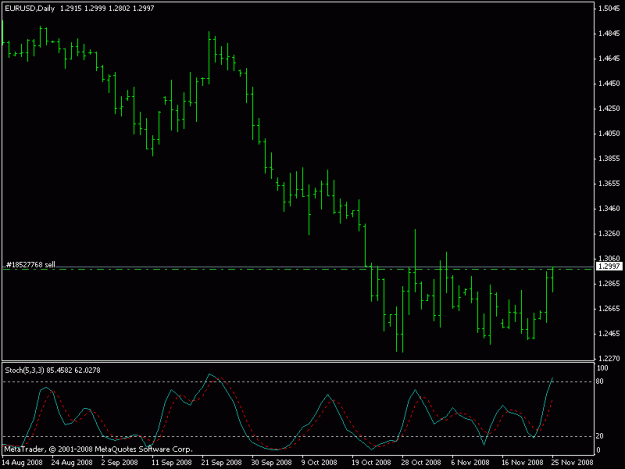Click the 1.3460 price scale value
Screen dimensions: 625x469
[x=609, y=208]
